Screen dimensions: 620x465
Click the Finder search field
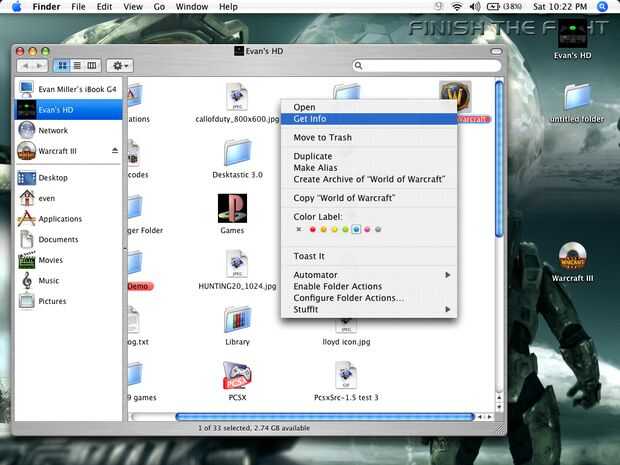click(x=427, y=66)
